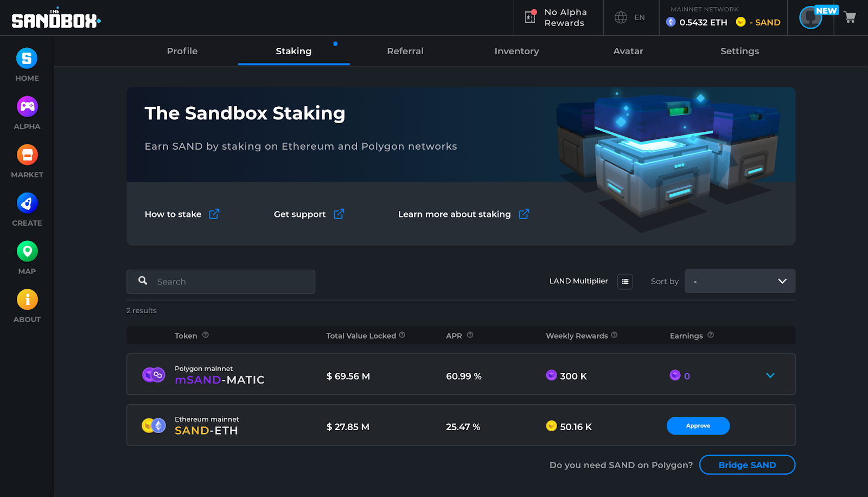
Task: Open the Alpha gamepad icon
Action: pos(27,106)
